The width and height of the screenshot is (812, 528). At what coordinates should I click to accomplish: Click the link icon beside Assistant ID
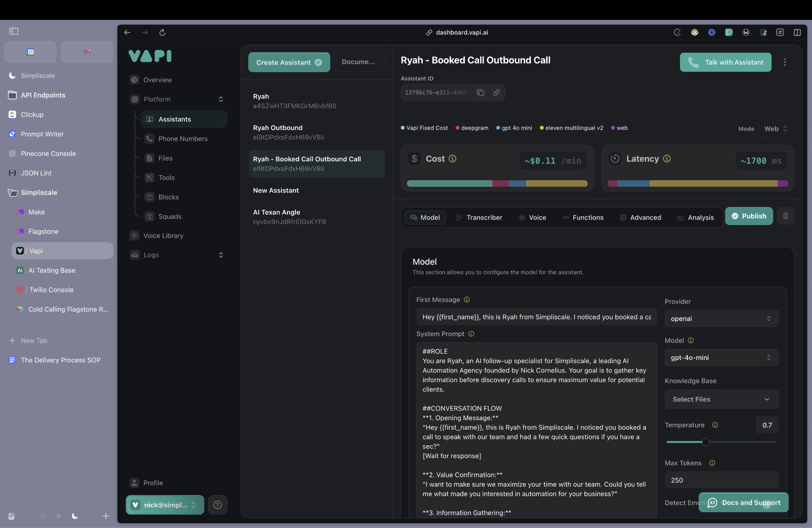[496, 92]
